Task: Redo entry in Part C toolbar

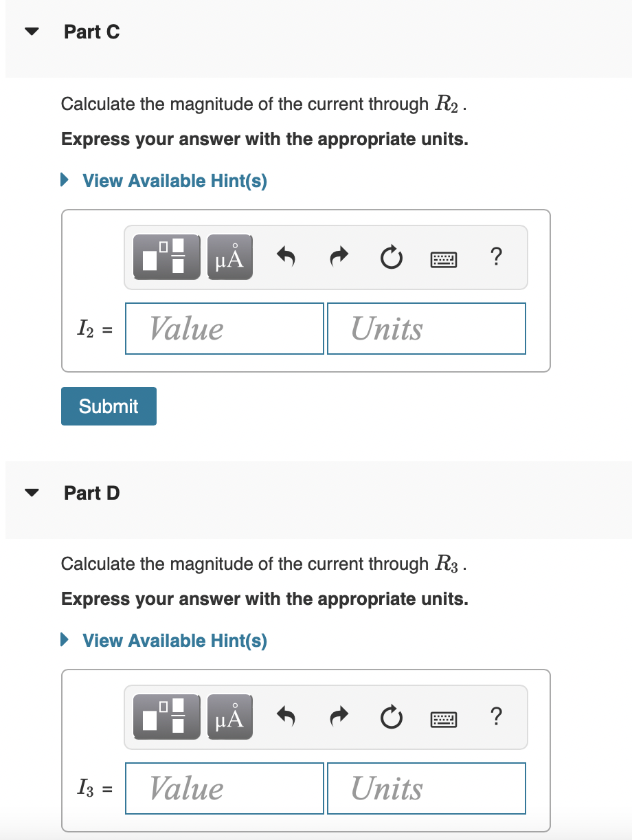Action: [x=339, y=258]
